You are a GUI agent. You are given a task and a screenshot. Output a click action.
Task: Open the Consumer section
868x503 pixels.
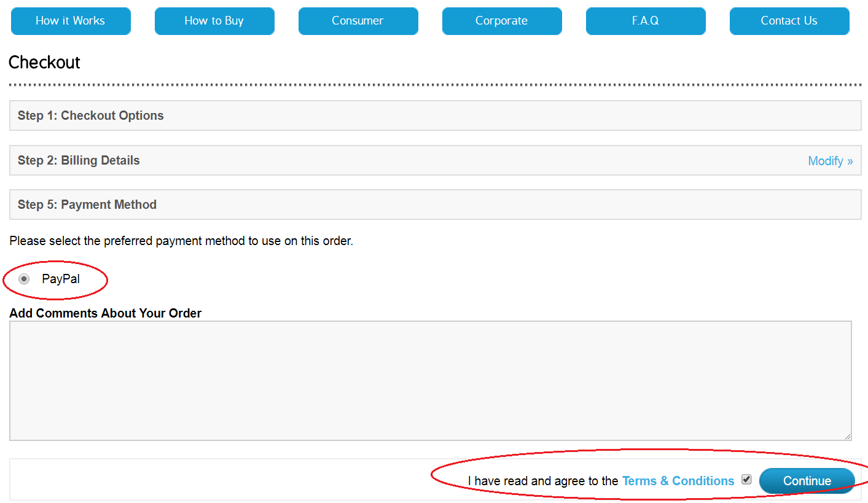358,21
